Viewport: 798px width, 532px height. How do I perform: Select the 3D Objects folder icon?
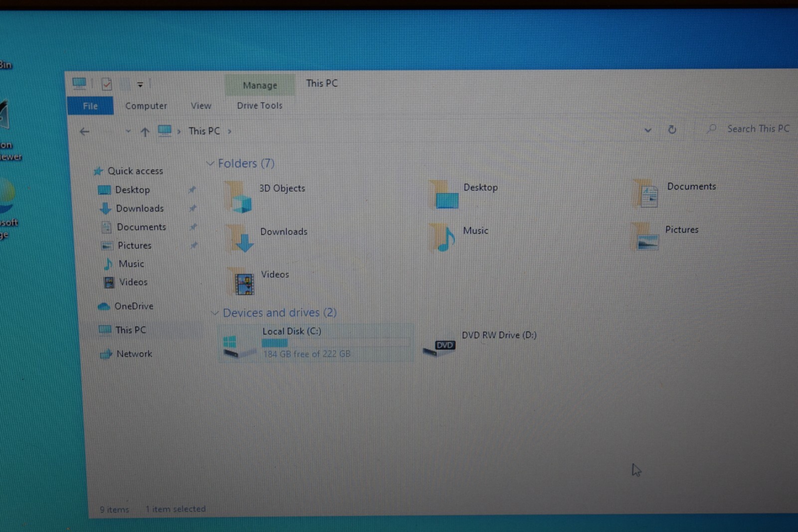pos(238,197)
